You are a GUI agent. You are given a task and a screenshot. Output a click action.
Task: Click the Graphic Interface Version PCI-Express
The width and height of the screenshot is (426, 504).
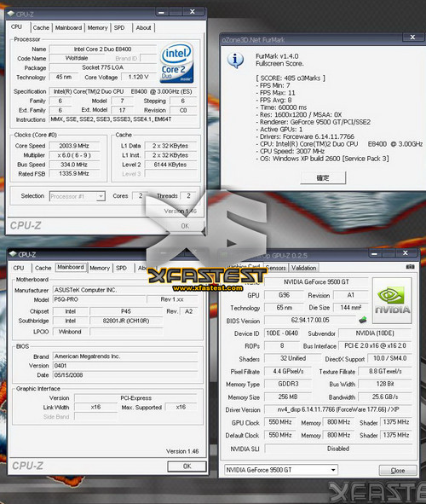pos(136,398)
